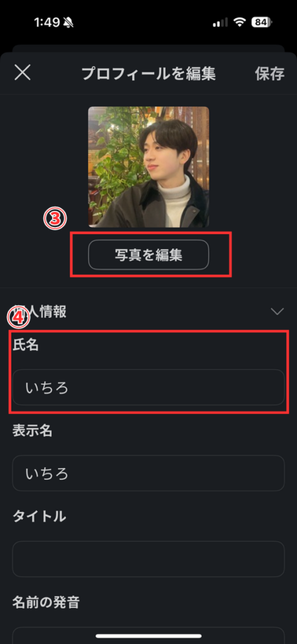This screenshot has height=644, width=297.
Task: Tap 保存 to save profile changes
Action: click(x=269, y=74)
